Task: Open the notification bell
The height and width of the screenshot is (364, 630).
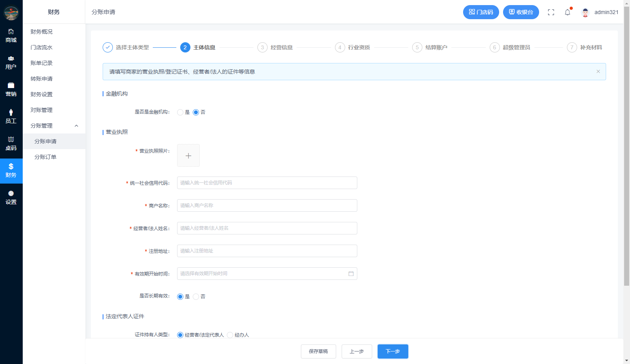Action: pyautogui.click(x=567, y=12)
